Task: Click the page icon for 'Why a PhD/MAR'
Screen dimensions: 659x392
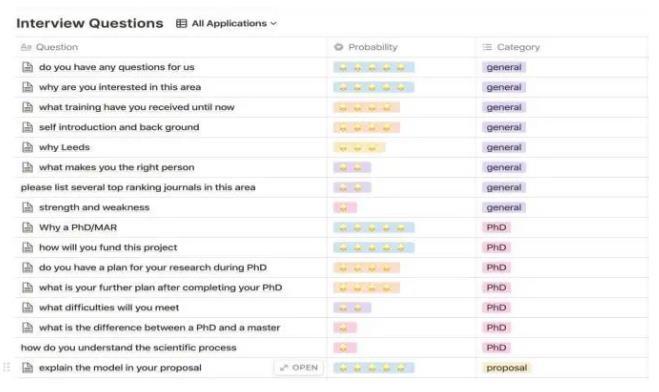Action: [27, 228]
